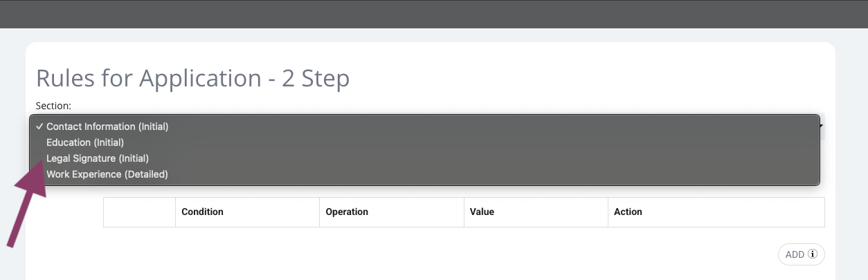
Task: Click the blank first column header cell
Action: (x=140, y=212)
